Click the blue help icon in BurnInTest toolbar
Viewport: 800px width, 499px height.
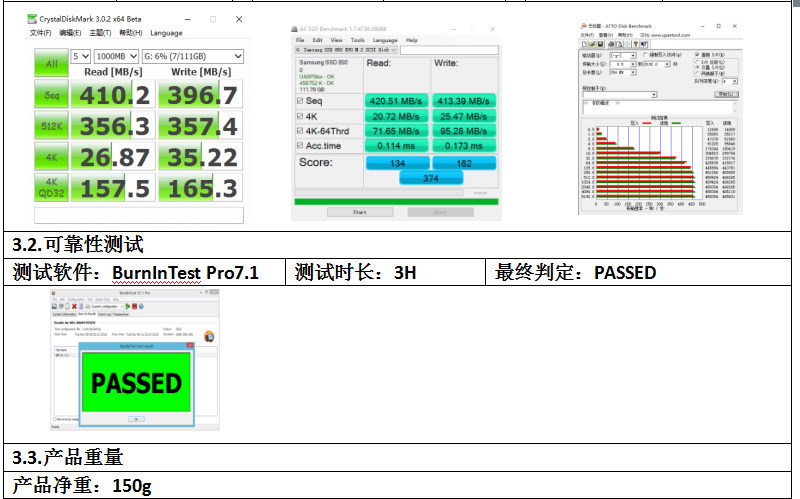click(141, 306)
